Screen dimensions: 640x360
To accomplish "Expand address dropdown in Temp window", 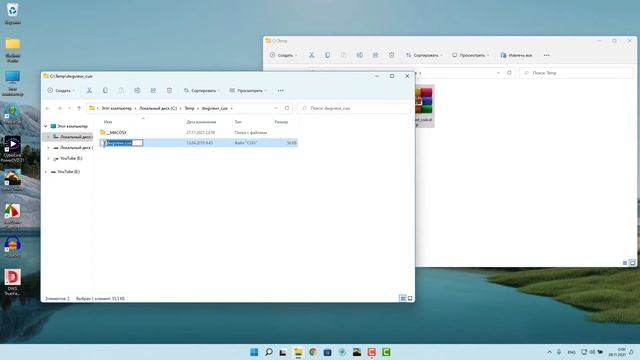I will point(498,73).
